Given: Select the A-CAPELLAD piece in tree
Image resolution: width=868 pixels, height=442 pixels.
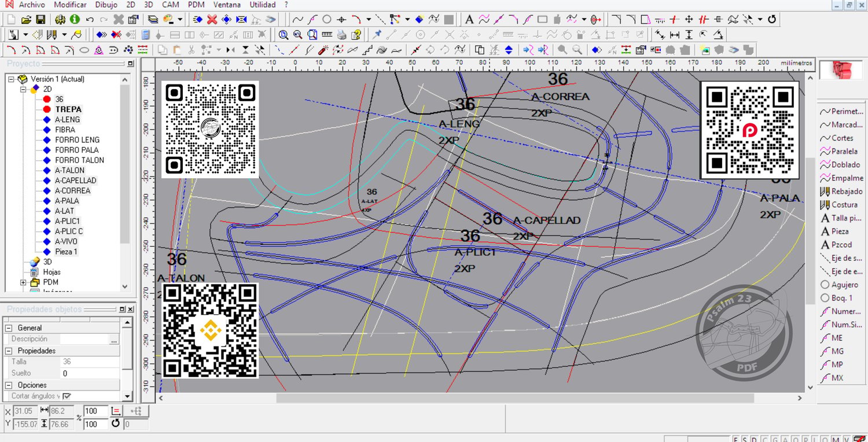Looking at the screenshot, I should point(76,181).
